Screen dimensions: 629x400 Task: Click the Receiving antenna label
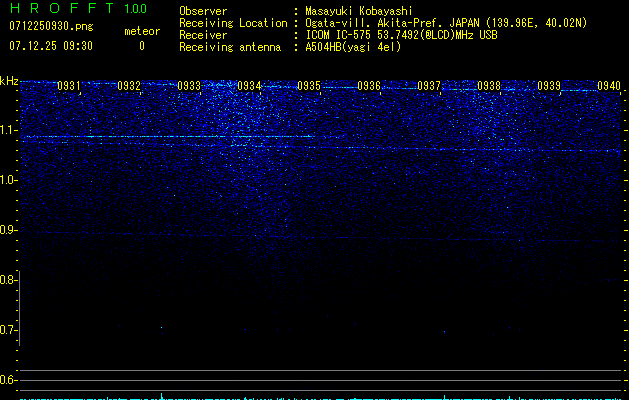click(x=230, y=47)
